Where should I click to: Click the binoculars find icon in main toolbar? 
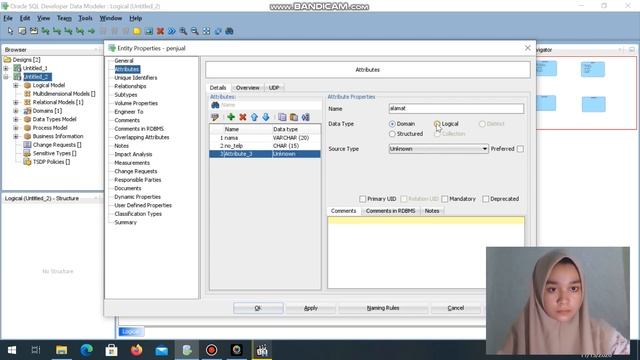[229, 31]
